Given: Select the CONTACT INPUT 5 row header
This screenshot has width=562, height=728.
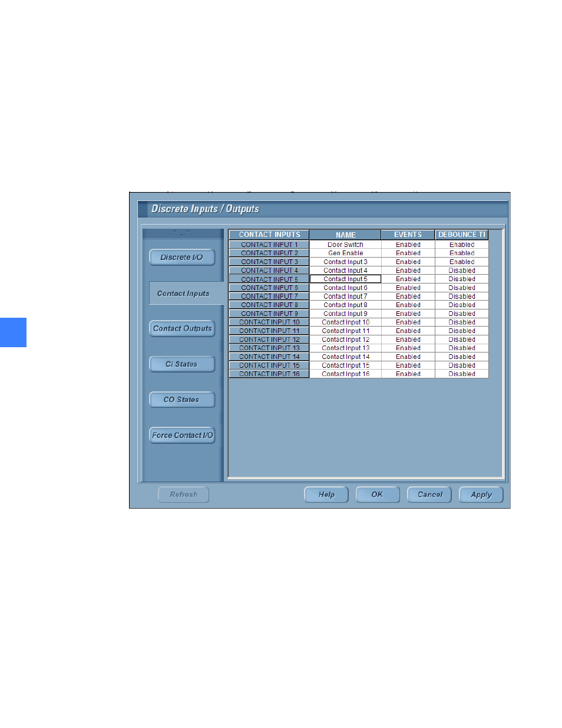Looking at the screenshot, I should point(269,279).
